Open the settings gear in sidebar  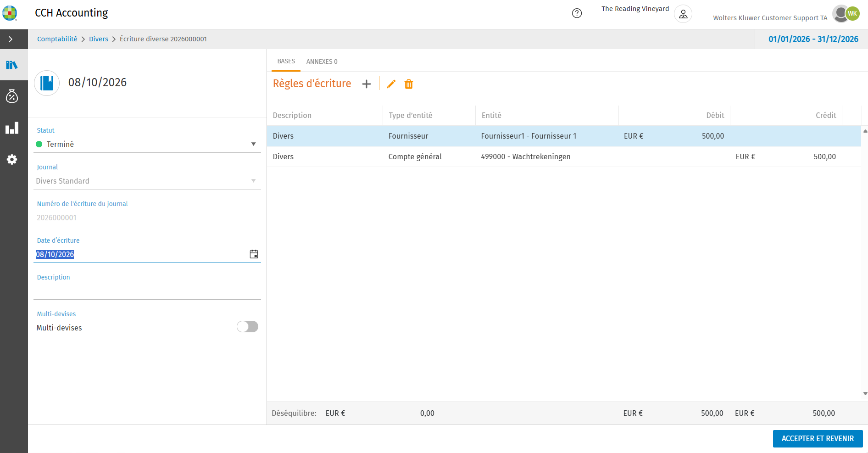pyautogui.click(x=12, y=159)
